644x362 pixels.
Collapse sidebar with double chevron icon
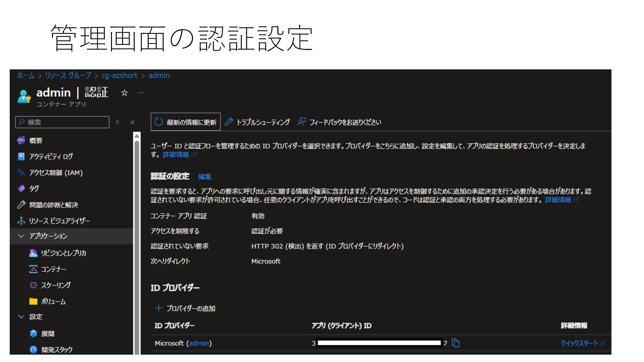coord(132,122)
